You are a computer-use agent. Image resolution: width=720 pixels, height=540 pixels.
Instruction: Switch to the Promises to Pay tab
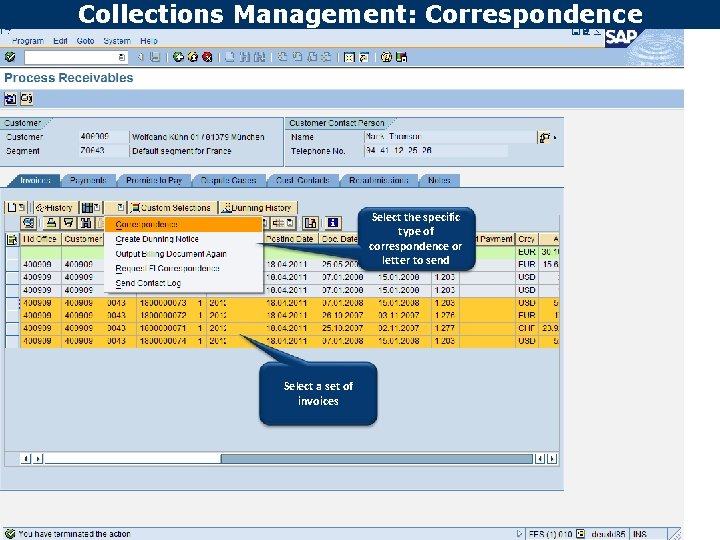point(154,180)
